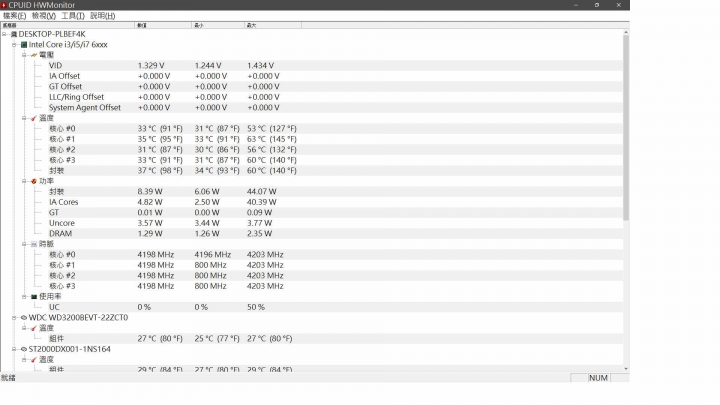This screenshot has height=405, width=720.
Task: Click the utilization (使用率) icon
Action: point(34,297)
